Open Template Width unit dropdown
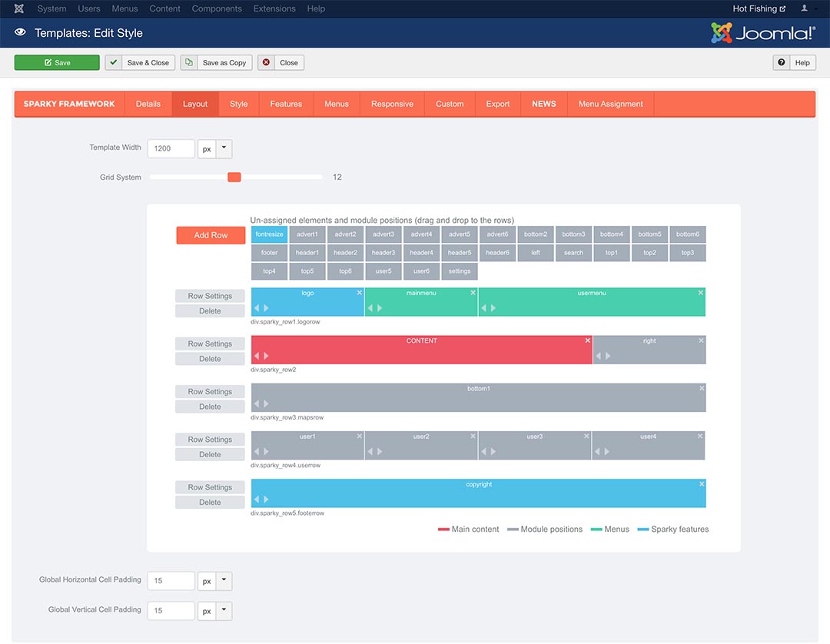 click(224, 148)
